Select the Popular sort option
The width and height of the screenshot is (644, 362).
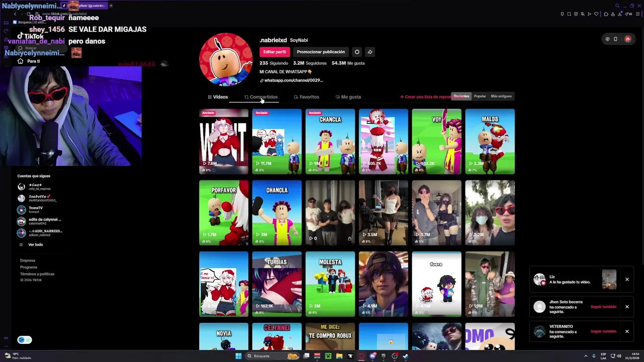(480, 96)
